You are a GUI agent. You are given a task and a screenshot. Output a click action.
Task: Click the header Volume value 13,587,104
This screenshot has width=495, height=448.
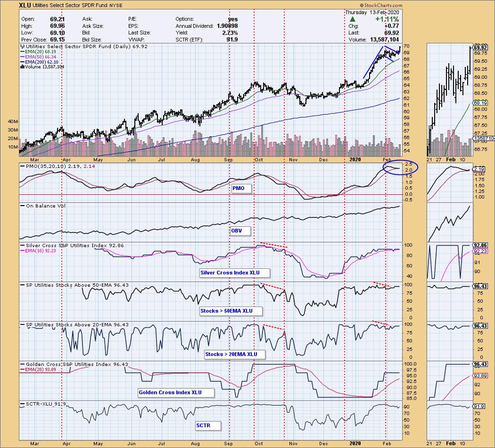[385, 40]
